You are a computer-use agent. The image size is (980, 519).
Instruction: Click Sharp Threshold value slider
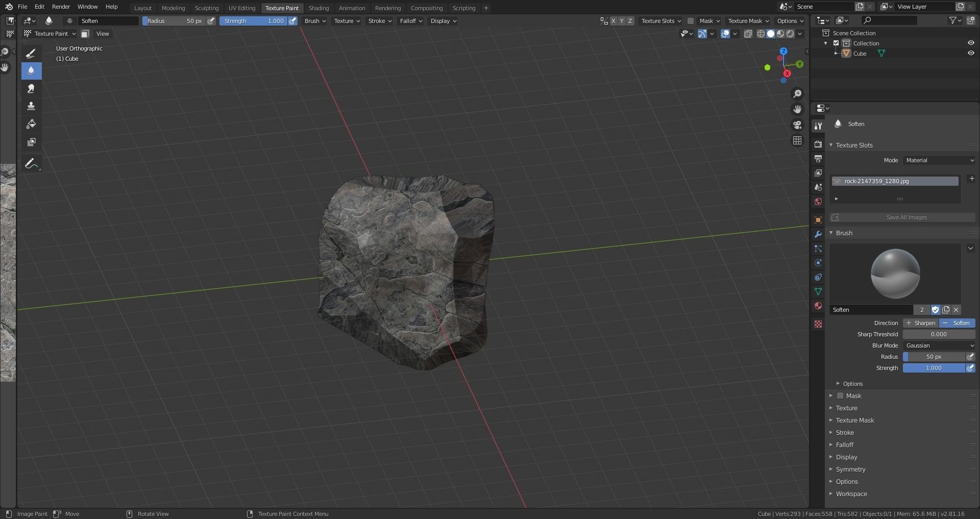click(x=939, y=334)
